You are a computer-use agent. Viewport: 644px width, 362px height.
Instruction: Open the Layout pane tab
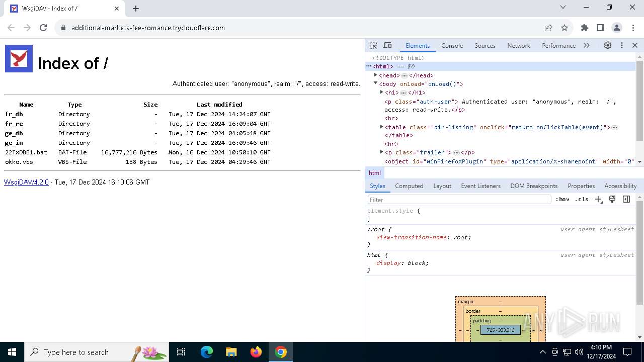click(442, 186)
